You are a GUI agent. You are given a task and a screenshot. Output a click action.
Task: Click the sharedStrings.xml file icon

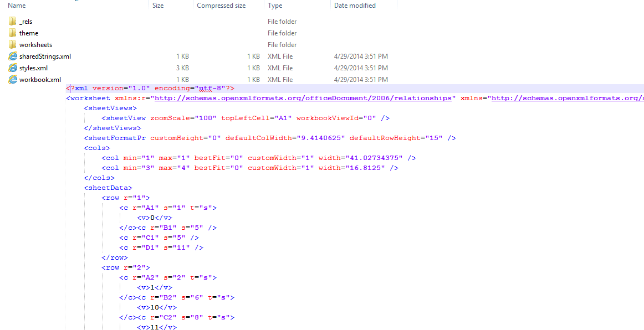(x=12, y=56)
